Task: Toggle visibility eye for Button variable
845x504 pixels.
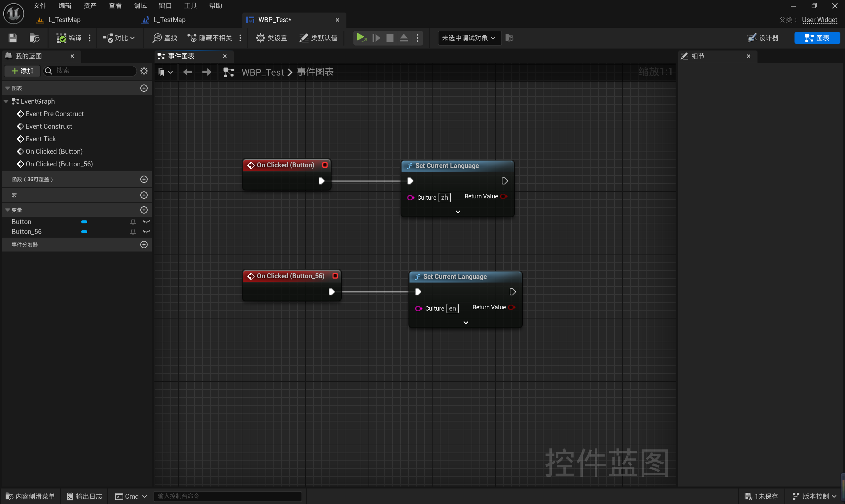Action: click(x=146, y=222)
